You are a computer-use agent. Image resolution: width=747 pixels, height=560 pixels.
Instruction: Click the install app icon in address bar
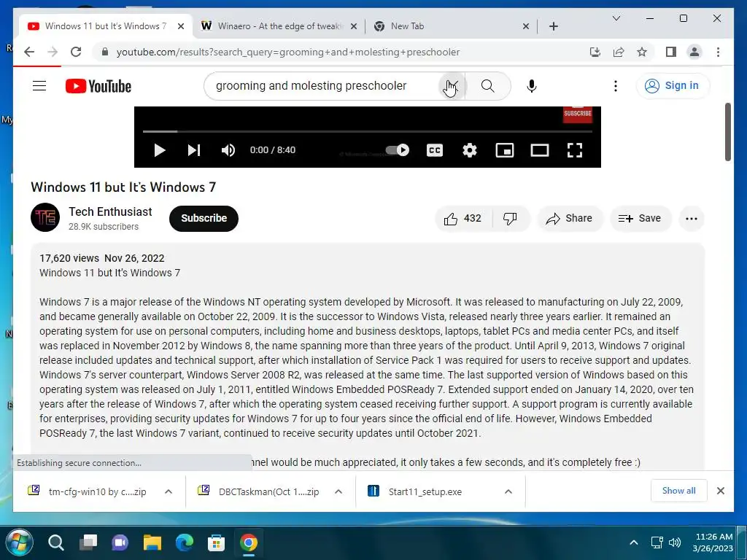[x=595, y=52]
